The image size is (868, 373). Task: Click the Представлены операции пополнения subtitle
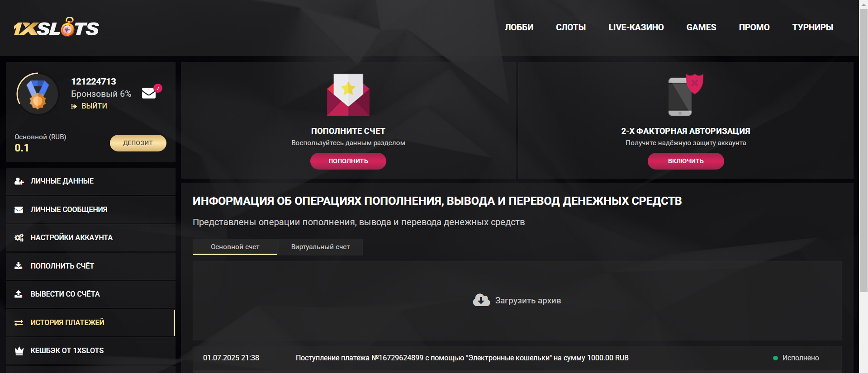tap(359, 222)
